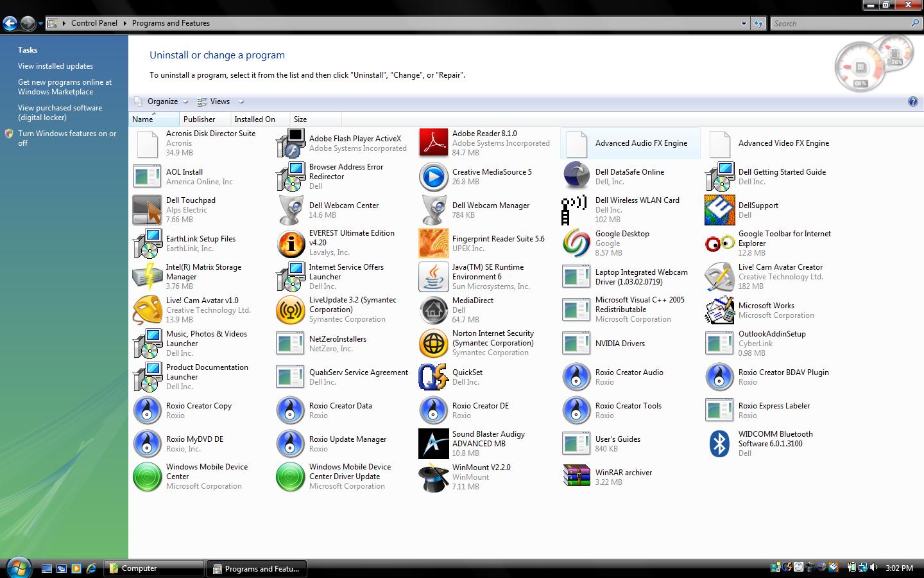Select the Dell DataSafe Online icon

coord(576,177)
